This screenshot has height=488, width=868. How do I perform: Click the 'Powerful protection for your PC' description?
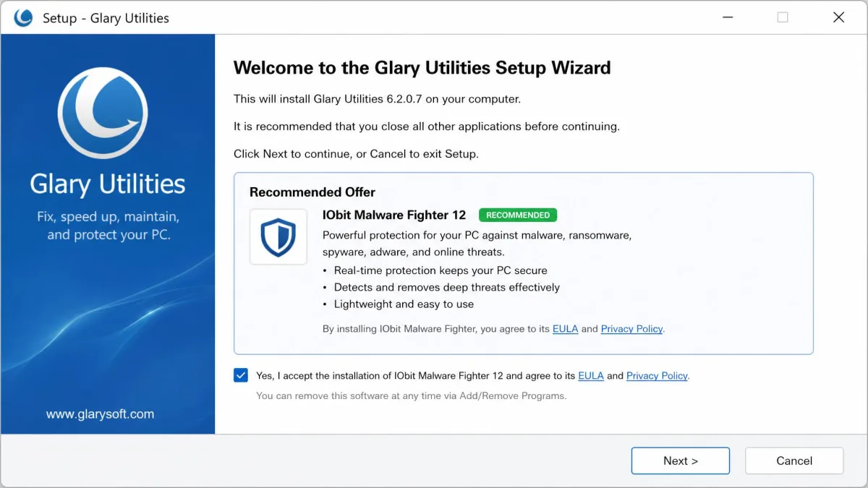[x=477, y=244]
